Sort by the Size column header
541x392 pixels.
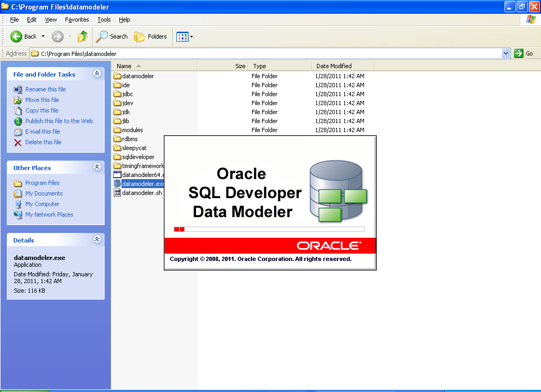pyautogui.click(x=223, y=66)
